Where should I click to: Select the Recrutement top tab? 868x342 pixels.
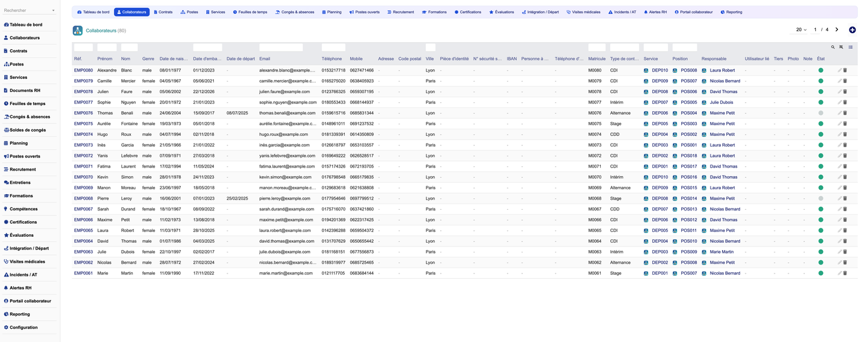coord(401,12)
